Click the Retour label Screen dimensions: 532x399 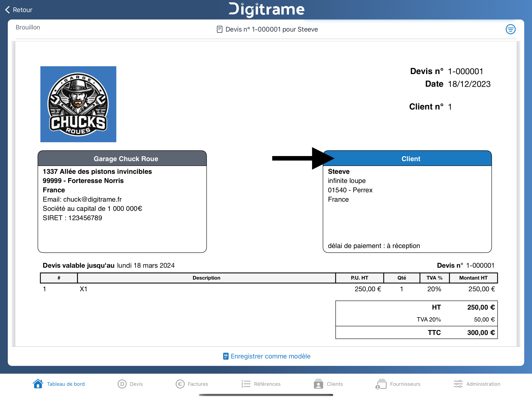click(22, 10)
